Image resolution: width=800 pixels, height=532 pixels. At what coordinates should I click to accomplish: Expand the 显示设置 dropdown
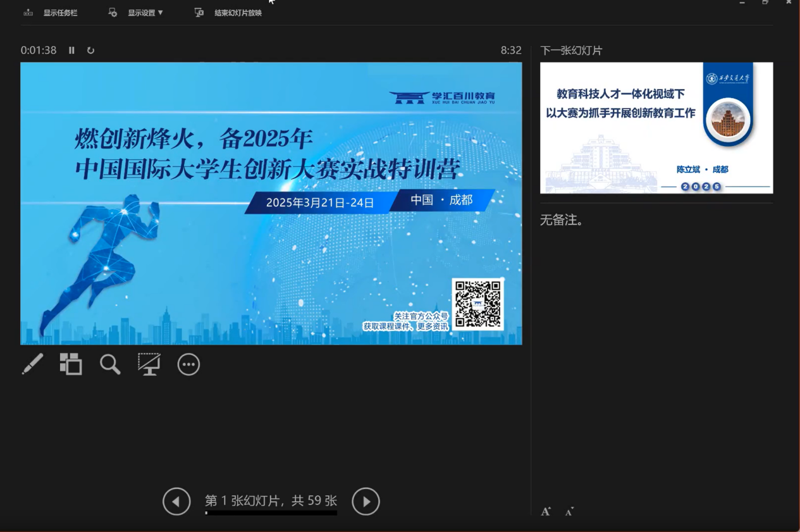coord(138,13)
